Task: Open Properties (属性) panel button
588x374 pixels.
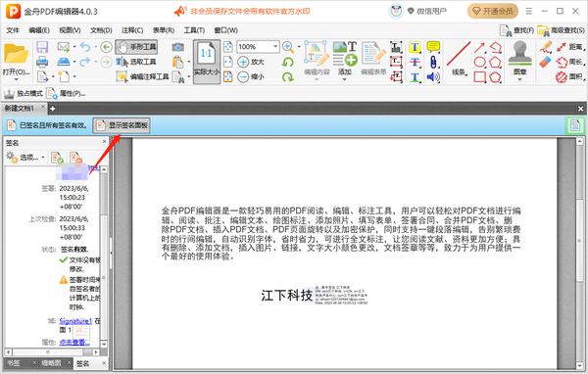Action: coord(66,93)
